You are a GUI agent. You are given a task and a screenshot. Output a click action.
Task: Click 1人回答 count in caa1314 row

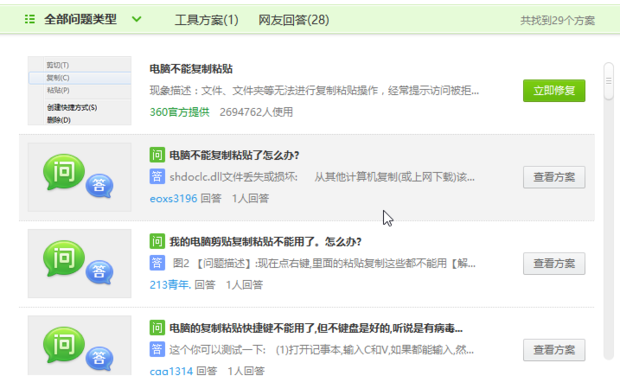tap(246, 371)
